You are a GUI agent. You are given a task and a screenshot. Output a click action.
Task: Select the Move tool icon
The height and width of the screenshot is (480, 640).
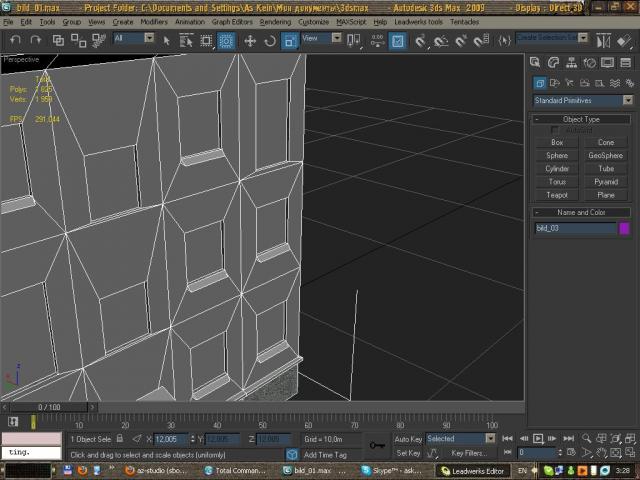(248, 41)
